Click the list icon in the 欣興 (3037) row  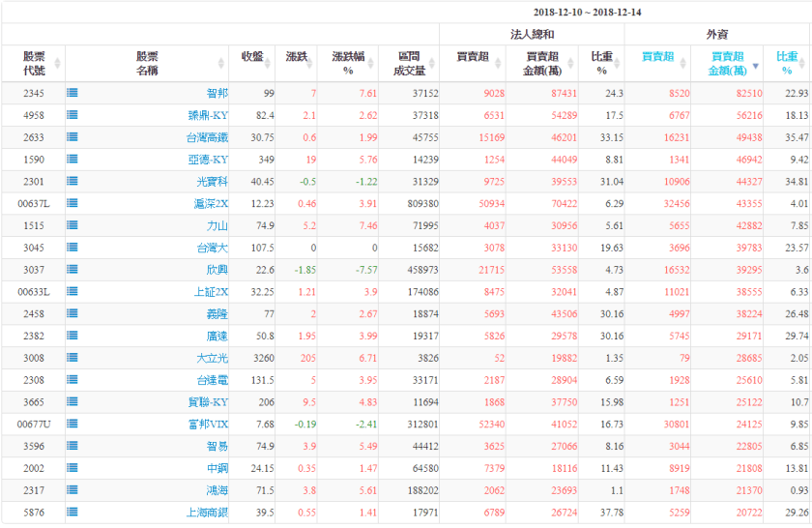point(72,270)
